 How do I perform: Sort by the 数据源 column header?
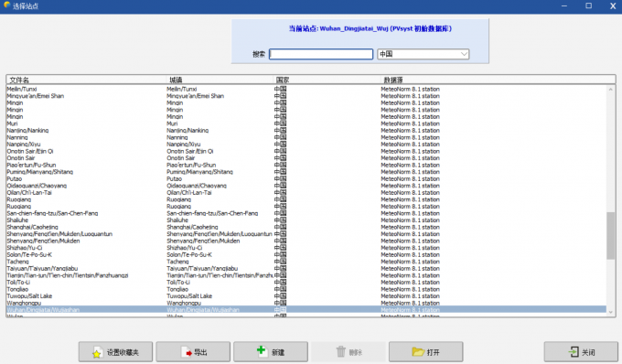click(498, 80)
